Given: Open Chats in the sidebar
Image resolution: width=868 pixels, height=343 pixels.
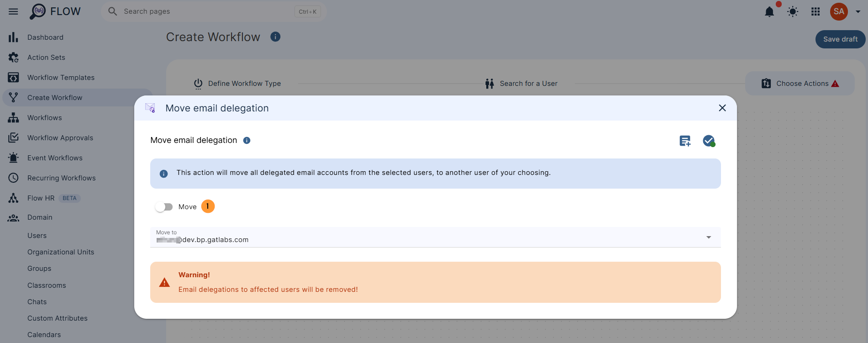Looking at the screenshot, I should pyautogui.click(x=37, y=302).
